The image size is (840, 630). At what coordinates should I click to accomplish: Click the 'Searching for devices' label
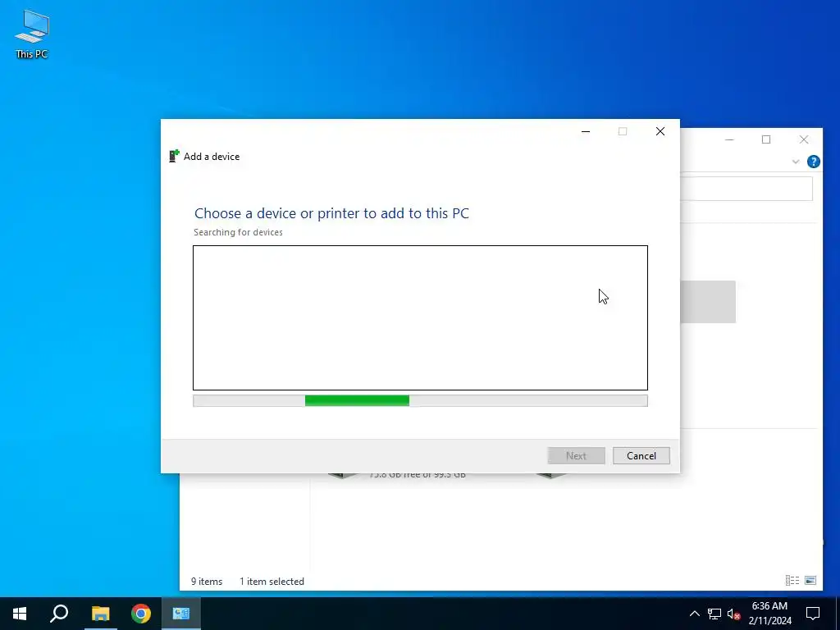[238, 232]
